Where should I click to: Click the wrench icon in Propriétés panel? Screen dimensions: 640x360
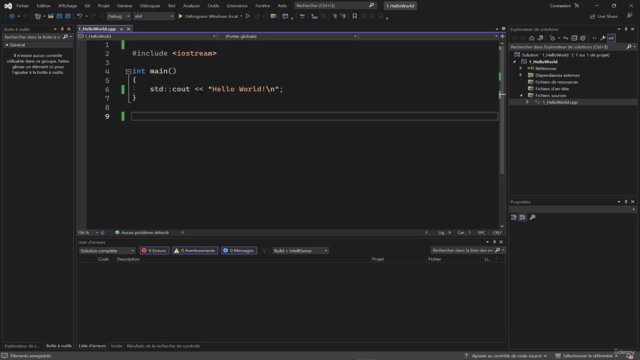[x=532, y=217]
